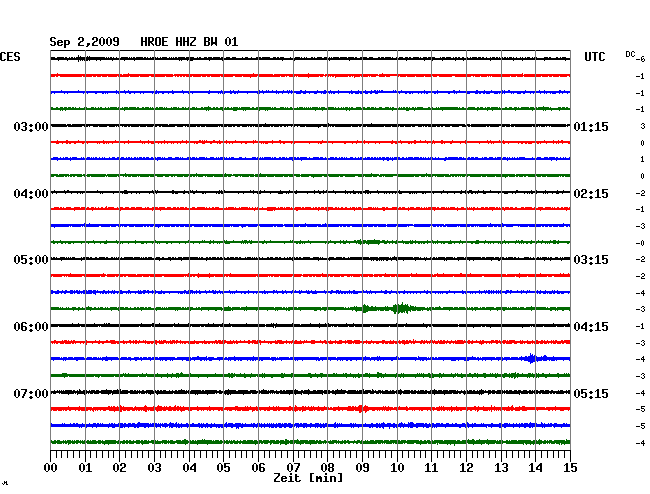Click minute 14 on the time axis
This screenshot has height=494, width=650.
click(x=535, y=467)
